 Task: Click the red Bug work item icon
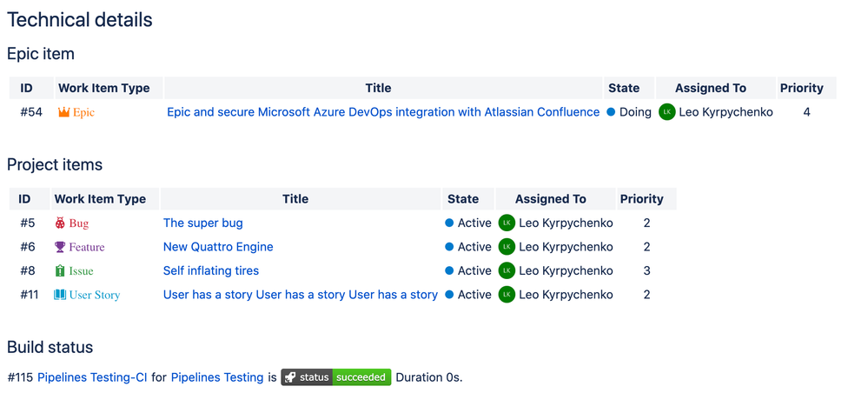click(60, 223)
